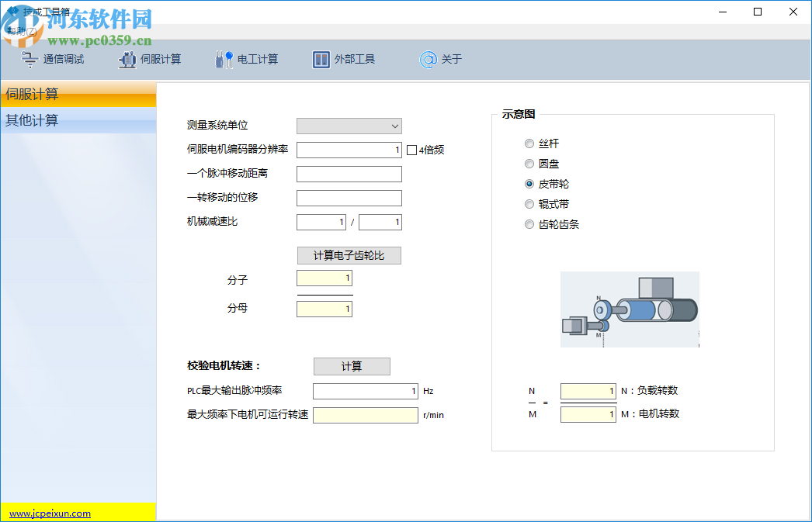Viewport: 812px width, 522px height.
Task: Select the 伺服计算 sidebar panel
Action: (x=78, y=95)
